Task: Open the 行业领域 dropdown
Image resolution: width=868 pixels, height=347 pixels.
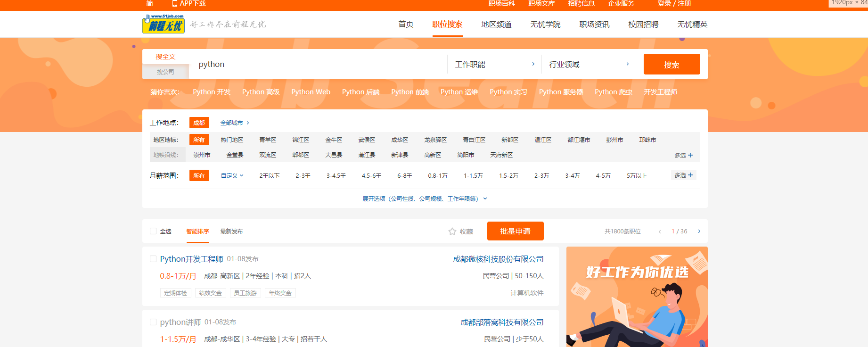Action: tap(589, 64)
